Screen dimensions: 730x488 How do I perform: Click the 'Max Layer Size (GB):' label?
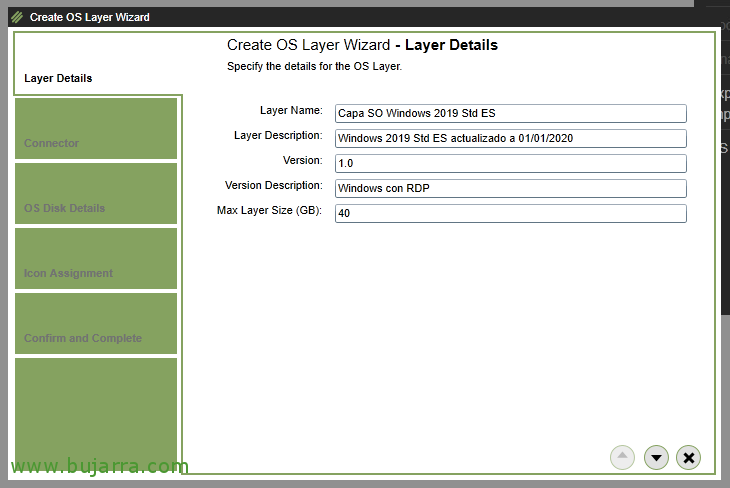(x=269, y=210)
